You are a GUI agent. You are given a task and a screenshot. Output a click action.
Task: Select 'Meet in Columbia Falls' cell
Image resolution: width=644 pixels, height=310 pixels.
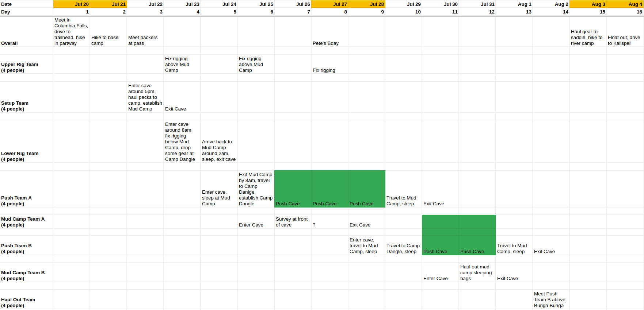72,32
